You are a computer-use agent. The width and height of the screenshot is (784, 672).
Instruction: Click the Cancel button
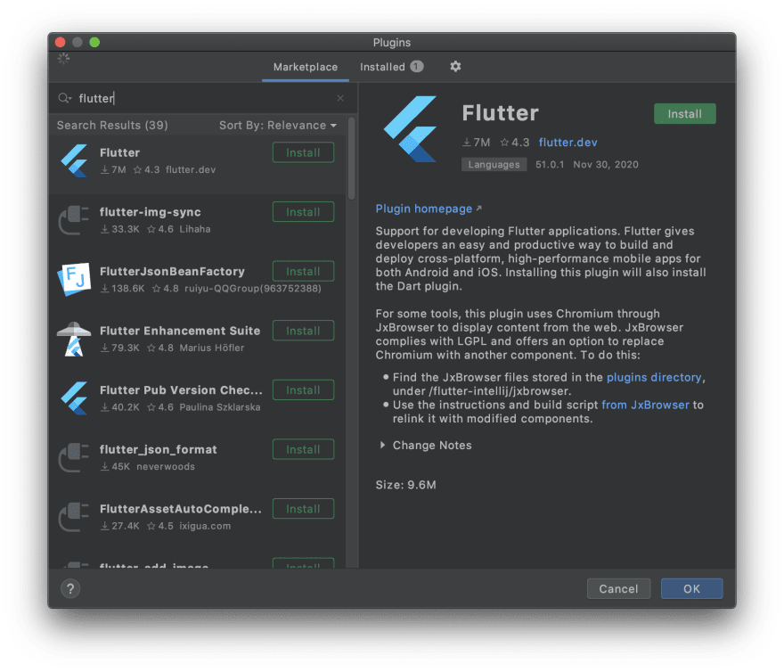618,589
